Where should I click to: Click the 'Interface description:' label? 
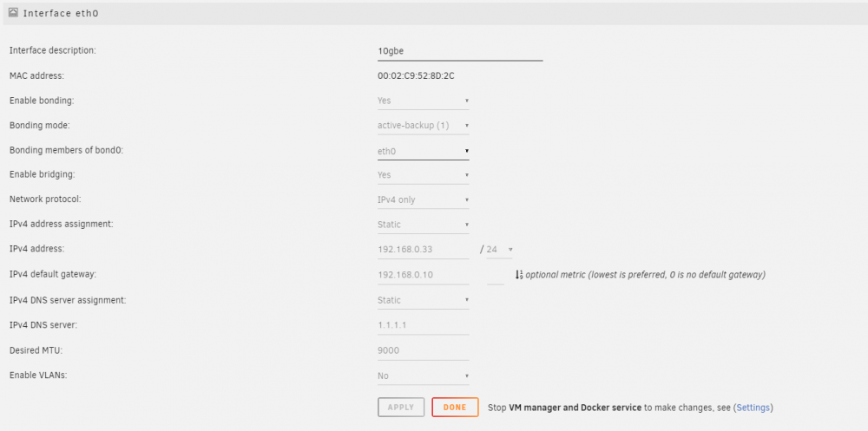click(x=53, y=50)
